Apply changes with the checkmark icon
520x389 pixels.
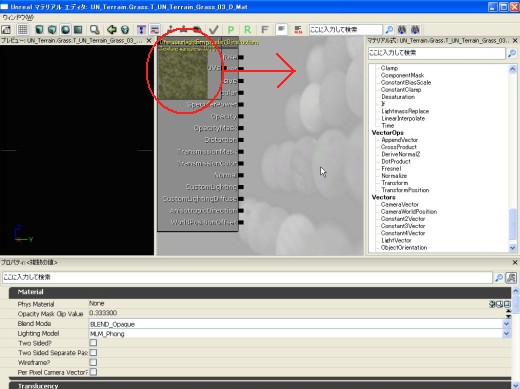coord(214,30)
